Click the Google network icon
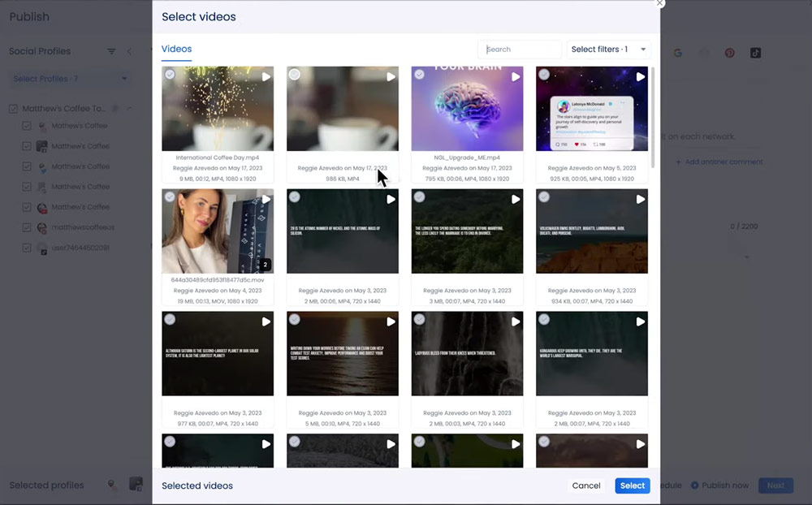Viewport: 812px width, 505px height. coord(678,53)
